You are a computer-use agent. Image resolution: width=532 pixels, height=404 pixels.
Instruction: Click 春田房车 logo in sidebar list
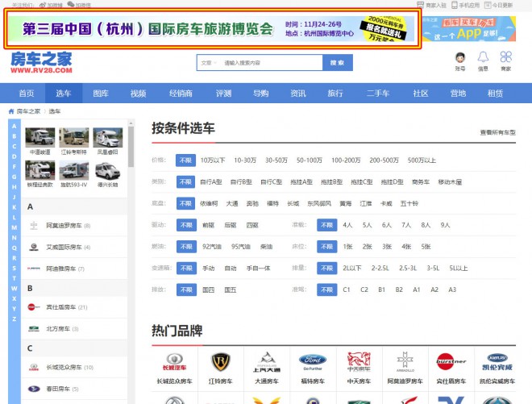[34, 389]
